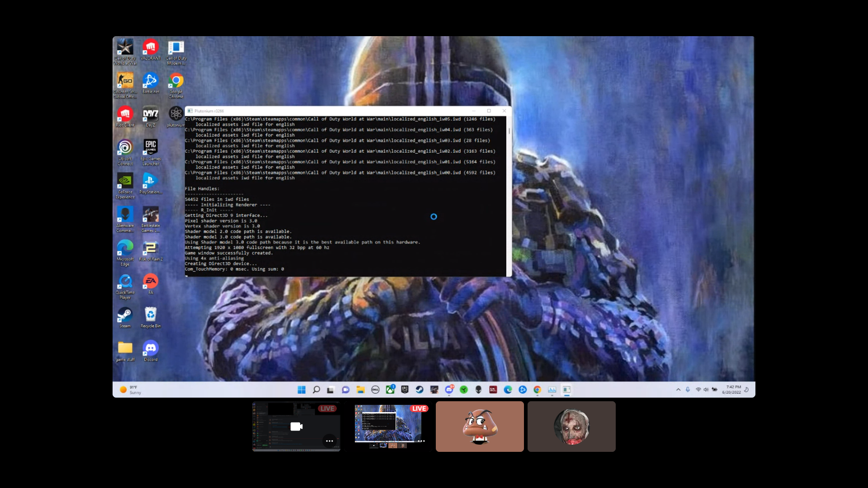Open Call of Duty Modern Warfare desktop shortcut
This screenshot has height=488, width=868.
[x=176, y=52]
